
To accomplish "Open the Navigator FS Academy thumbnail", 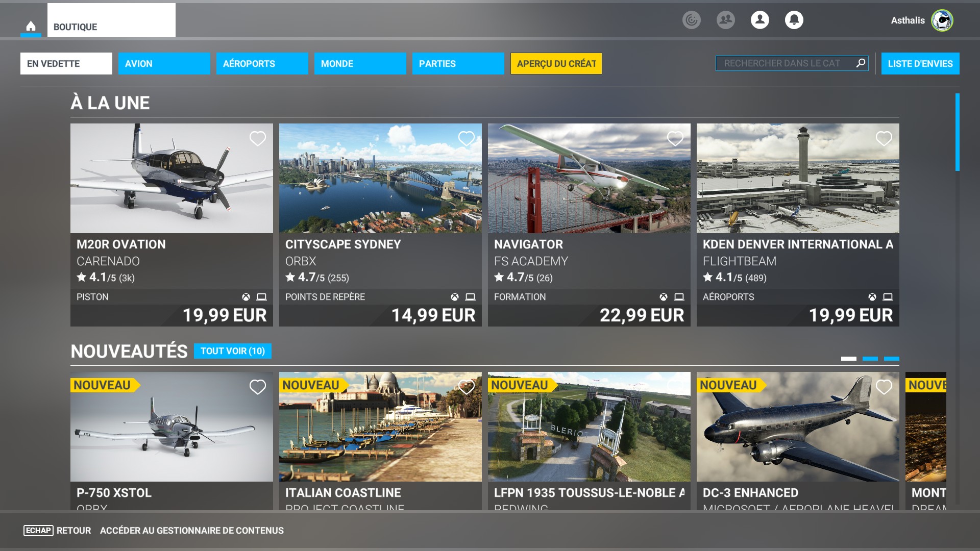I will pyautogui.click(x=589, y=178).
